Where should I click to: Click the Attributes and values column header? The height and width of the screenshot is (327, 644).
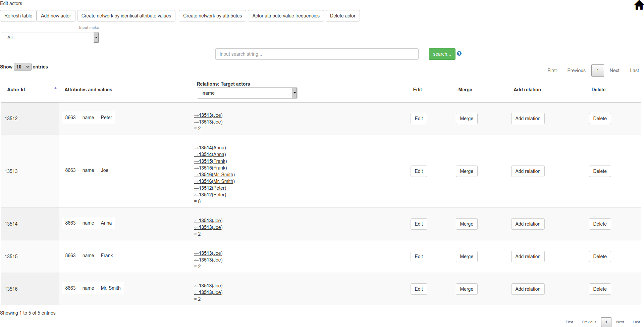point(88,90)
